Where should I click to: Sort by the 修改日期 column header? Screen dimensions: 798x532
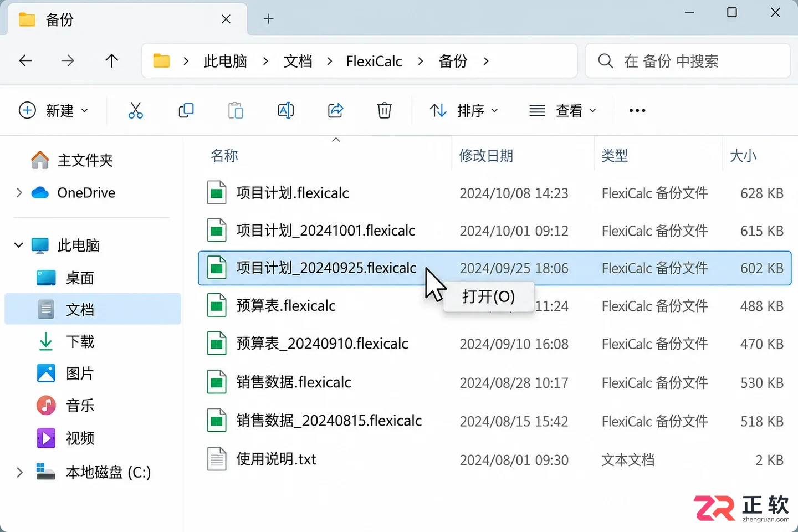click(x=486, y=156)
